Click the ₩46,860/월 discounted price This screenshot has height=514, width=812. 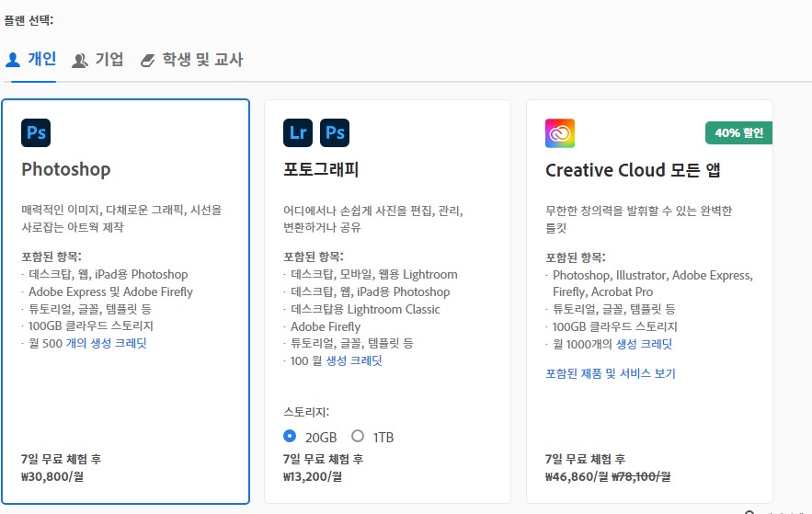[x=577, y=476]
